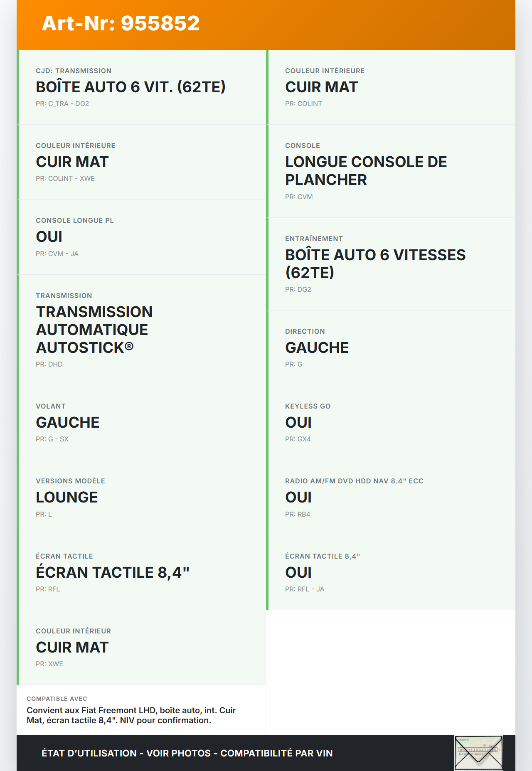Click the PR: XWE interior colour code
The height and width of the screenshot is (771, 532).
[x=49, y=664]
